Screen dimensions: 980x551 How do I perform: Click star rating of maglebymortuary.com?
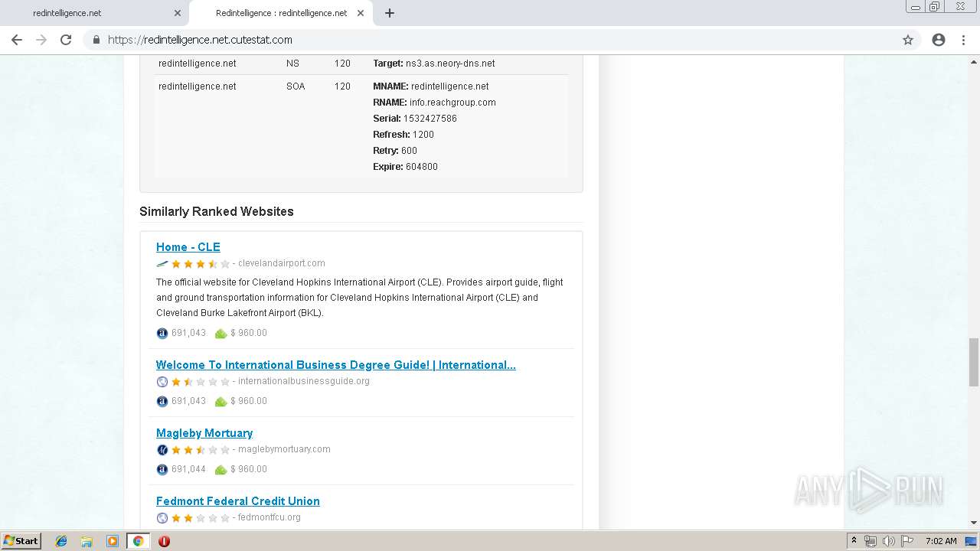point(201,450)
